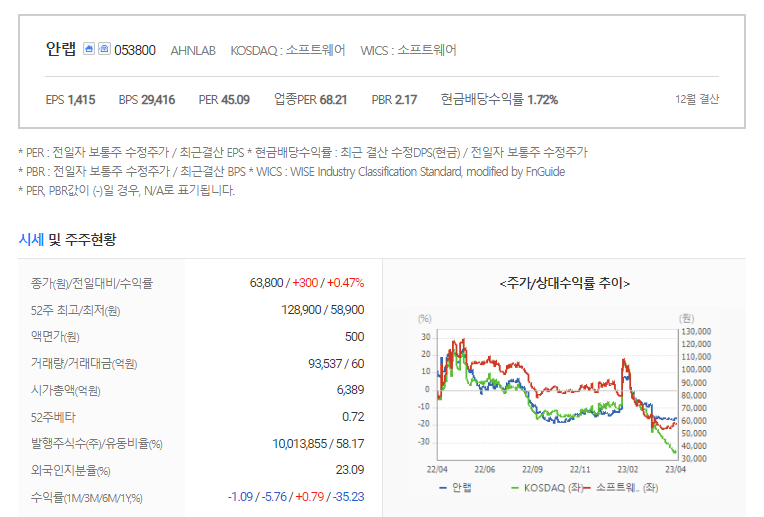Click the 발행주식수(주)/유동비율(%) row label
The width and height of the screenshot is (764, 517).
(x=96, y=444)
